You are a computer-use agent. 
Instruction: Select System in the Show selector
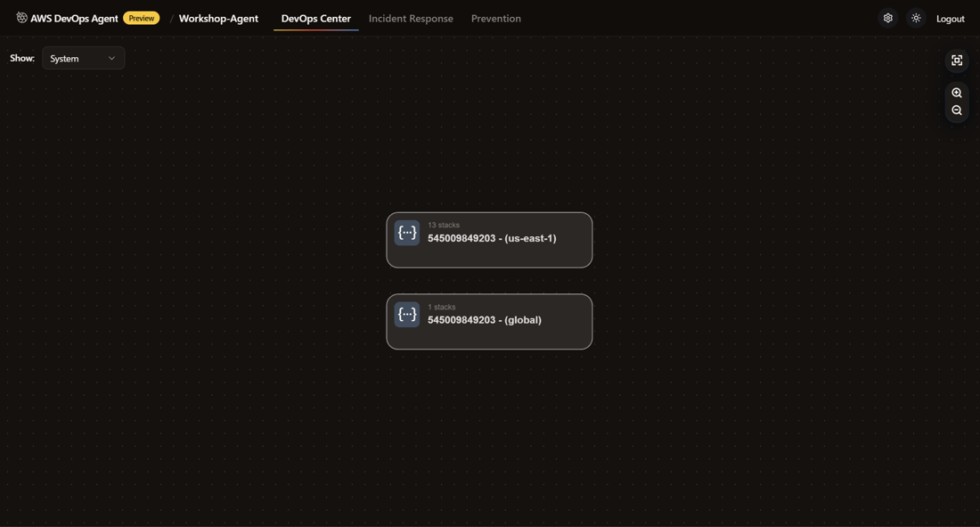coord(63,57)
